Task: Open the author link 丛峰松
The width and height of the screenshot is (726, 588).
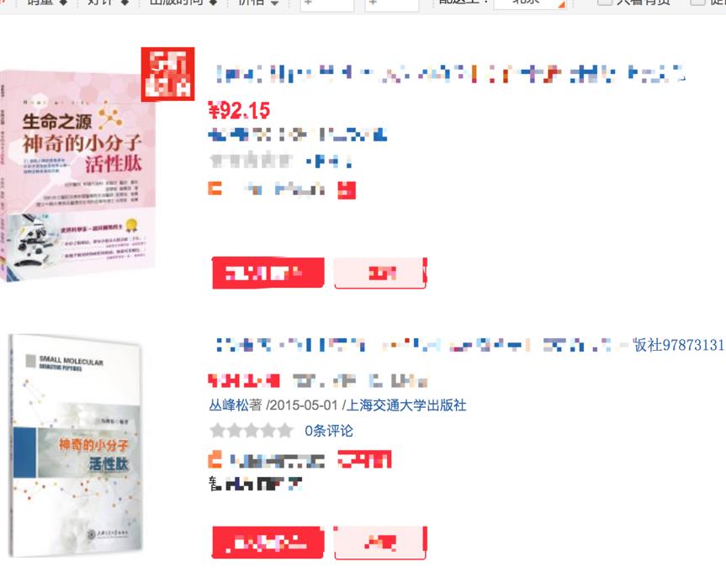Action: [236, 405]
